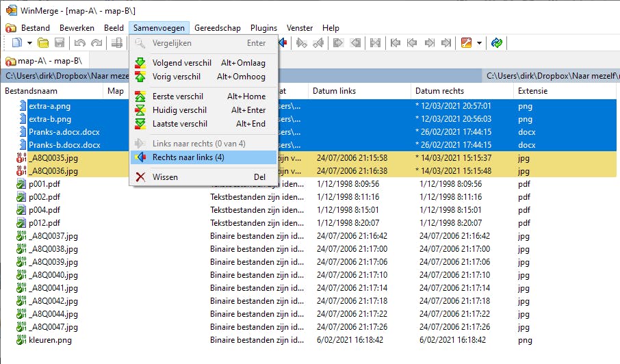Open the Gereedschap menu
Viewport: 620px width, 364px height.
pos(218,28)
